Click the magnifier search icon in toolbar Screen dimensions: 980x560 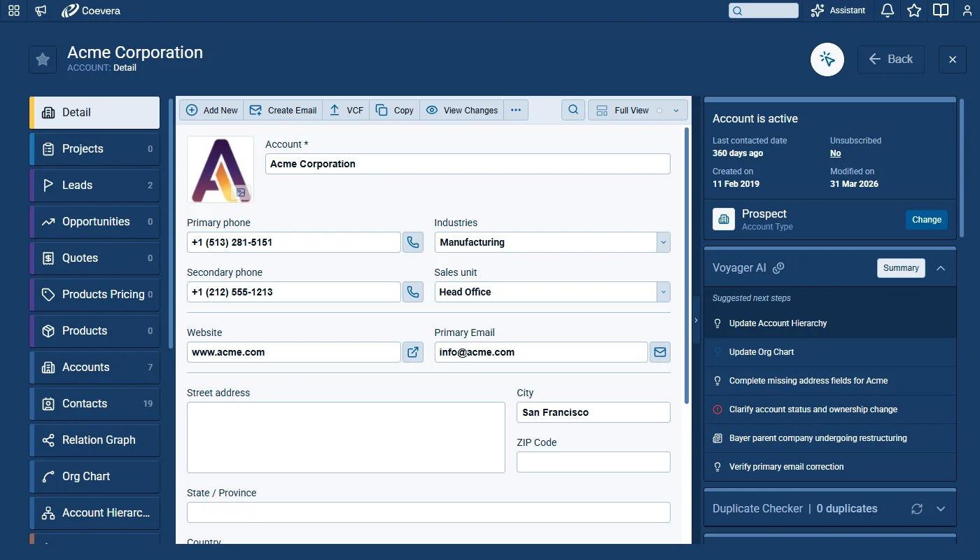pyautogui.click(x=573, y=110)
